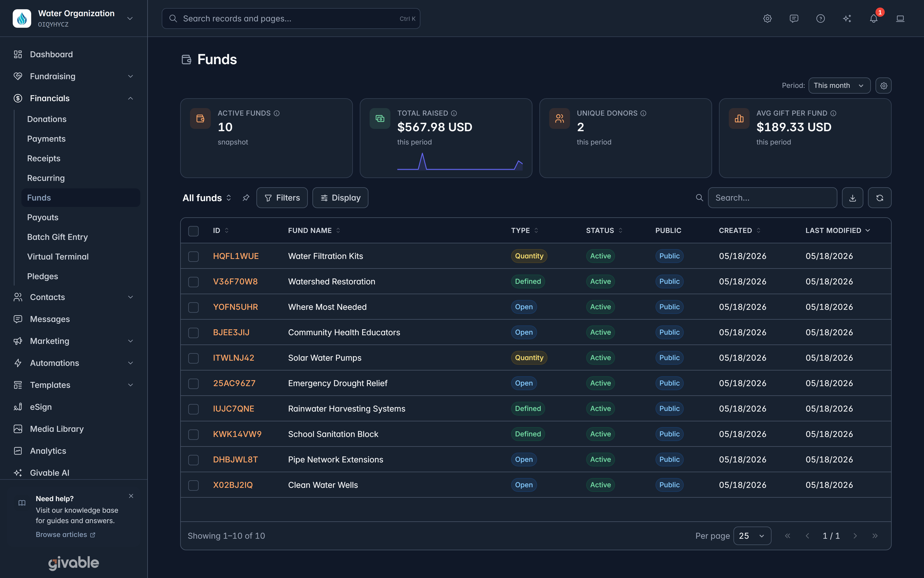The height and width of the screenshot is (578, 924).
Task: Click the laptop display icon in header
Action: click(900, 18)
